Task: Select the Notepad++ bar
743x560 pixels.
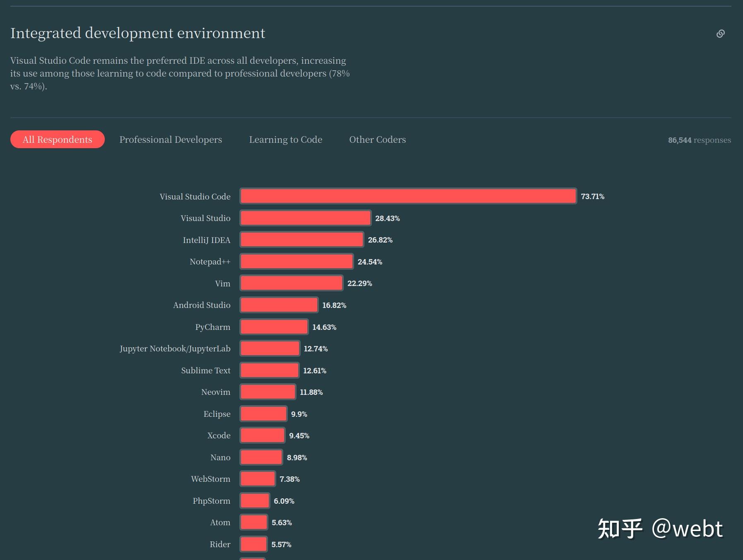Action: (x=297, y=262)
